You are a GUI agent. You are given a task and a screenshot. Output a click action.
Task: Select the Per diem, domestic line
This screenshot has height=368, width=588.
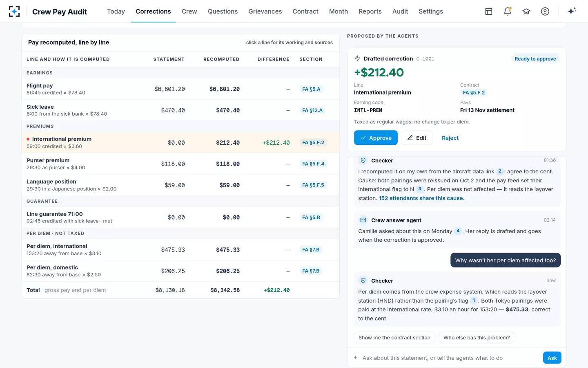(x=180, y=271)
